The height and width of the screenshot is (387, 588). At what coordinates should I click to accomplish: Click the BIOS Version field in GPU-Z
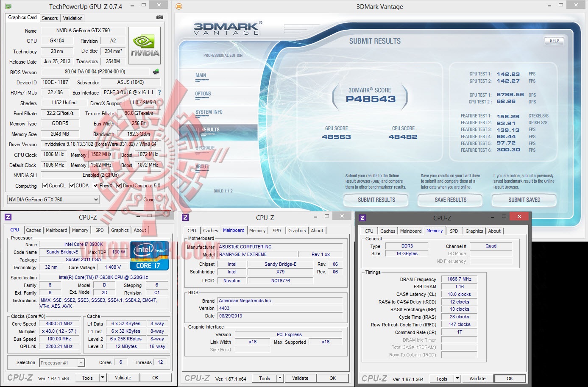coord(95,72)
